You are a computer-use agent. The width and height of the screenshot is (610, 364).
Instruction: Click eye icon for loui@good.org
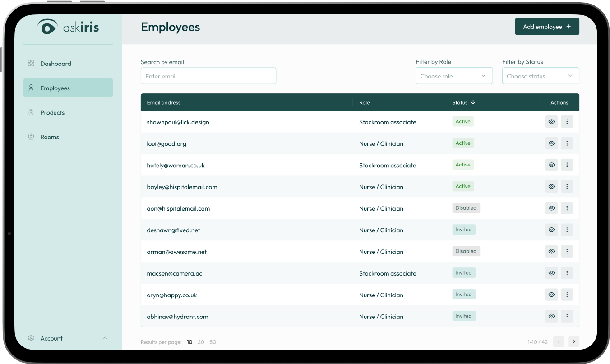tap(551, 143)
